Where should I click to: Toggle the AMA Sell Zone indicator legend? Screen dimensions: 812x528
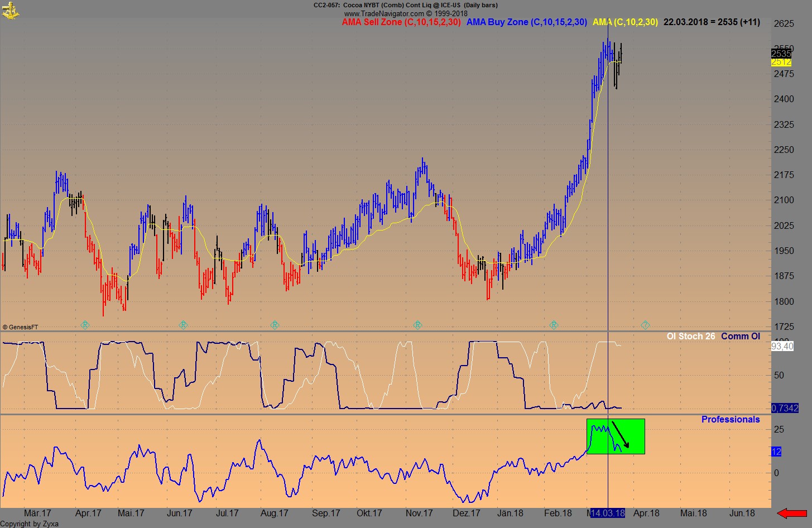point(401,22)
